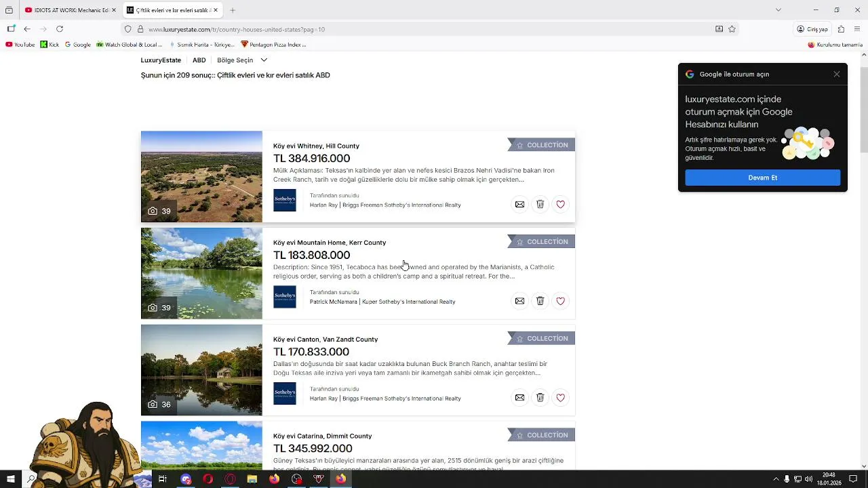Open the Windows Start menu
This screenshot has width=868, height=488.
10,479
